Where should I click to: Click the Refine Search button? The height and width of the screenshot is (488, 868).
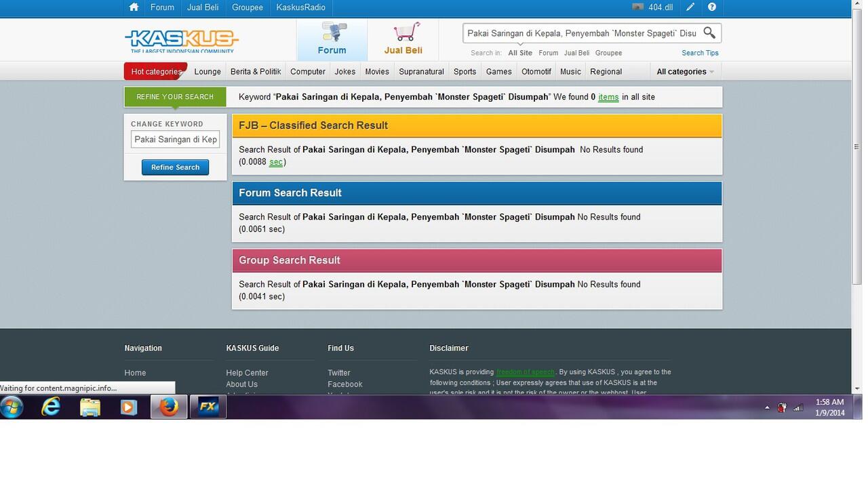(175, 167)
